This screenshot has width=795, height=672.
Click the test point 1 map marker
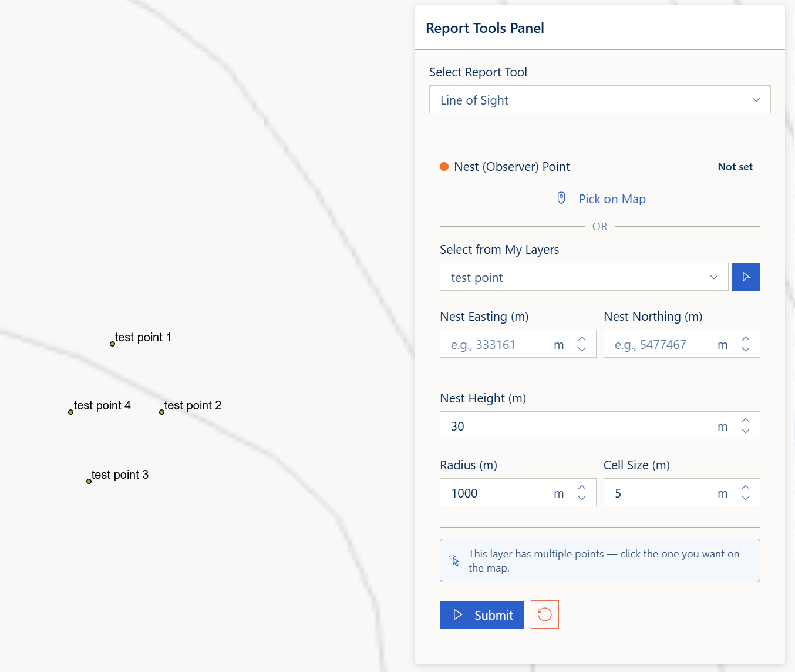click(x=112, y=344)
